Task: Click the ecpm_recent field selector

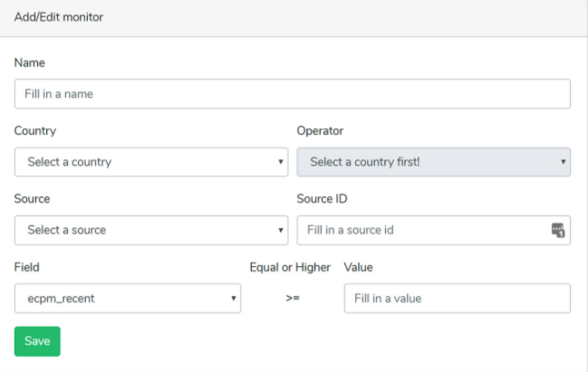Action: pyautogui.click(x=128, y=299)
